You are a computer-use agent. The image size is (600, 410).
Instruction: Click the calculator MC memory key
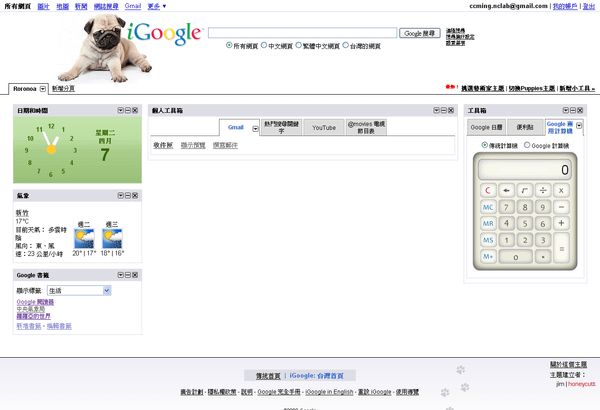[x=488, y=207]
